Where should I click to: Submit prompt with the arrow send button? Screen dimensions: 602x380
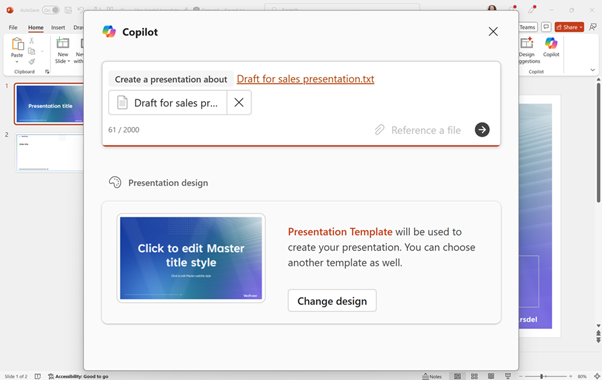482,130
